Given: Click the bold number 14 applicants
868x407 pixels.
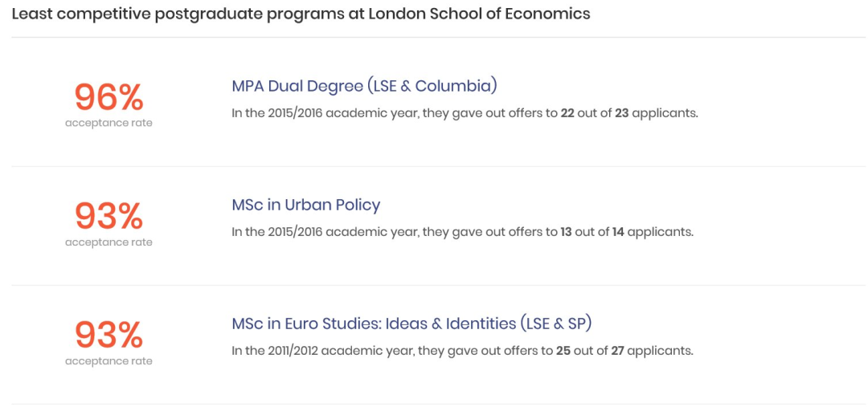Looking at the screenshot, I should tap(618, 232).
